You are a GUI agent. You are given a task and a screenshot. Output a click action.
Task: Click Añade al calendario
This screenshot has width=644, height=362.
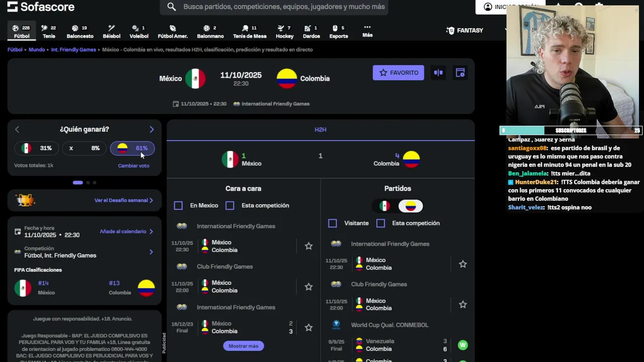[126, 231]
